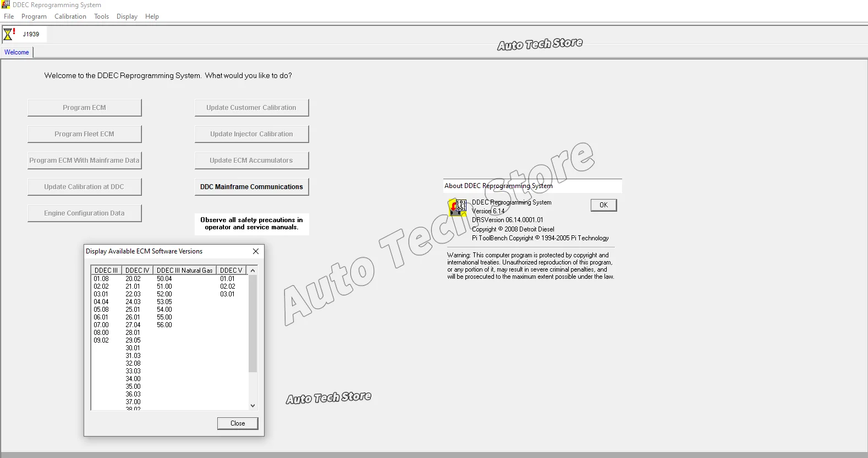Select DDEC IV version 37.00

pos(133,402)
